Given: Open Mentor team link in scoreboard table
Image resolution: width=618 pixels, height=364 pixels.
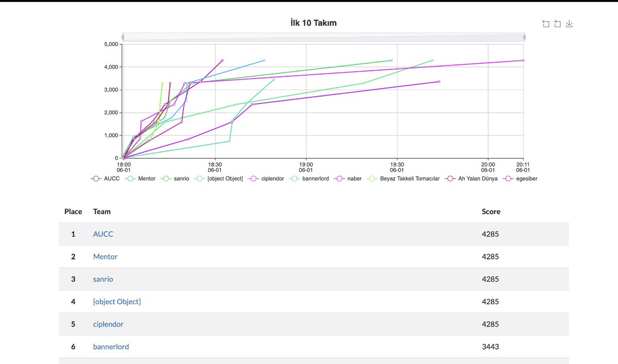Looking at the screenshot, I should pyautogui.click(x=105, y=256).
